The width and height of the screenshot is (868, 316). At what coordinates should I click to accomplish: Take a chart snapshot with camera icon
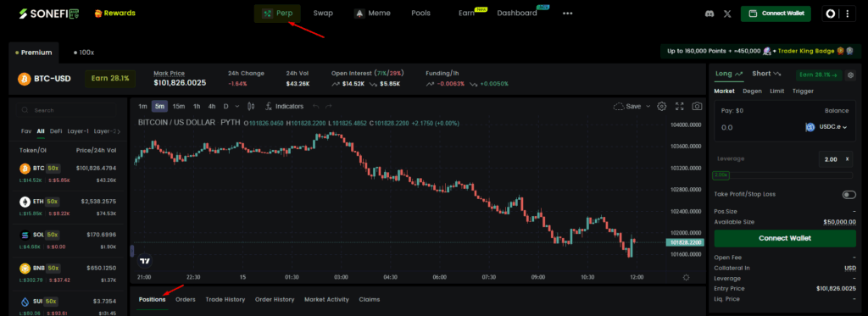(x=698, y=106)
